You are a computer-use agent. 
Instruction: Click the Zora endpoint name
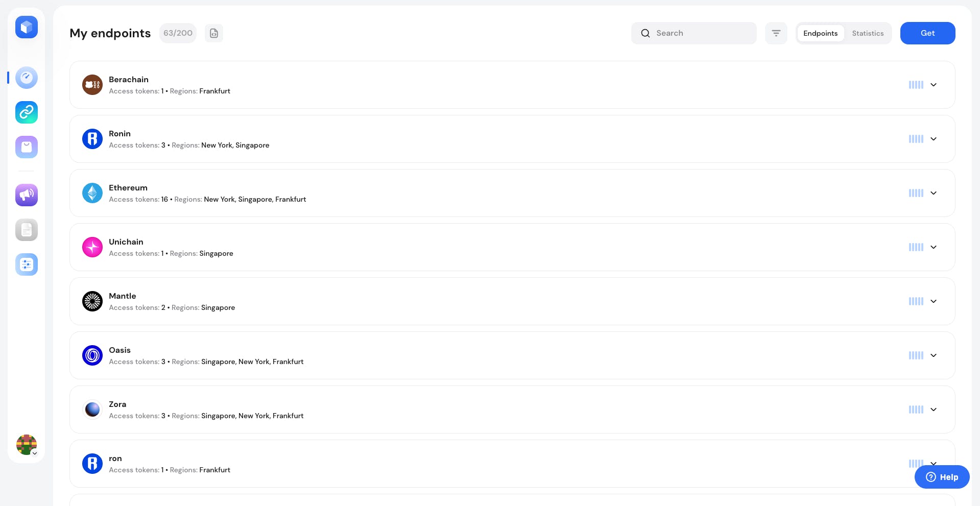[x=117, y=404]
